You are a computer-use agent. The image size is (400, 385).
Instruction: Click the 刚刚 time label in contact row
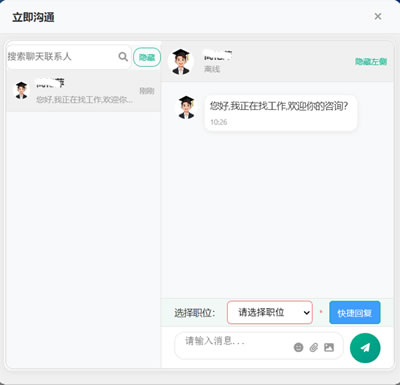(147, 91)
